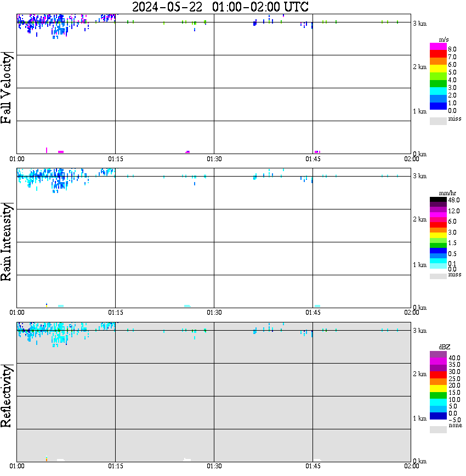Click the "01:30" time tick under the Fall Velocity panel
This screenshot has width=466, height=476.
(214, 159)
